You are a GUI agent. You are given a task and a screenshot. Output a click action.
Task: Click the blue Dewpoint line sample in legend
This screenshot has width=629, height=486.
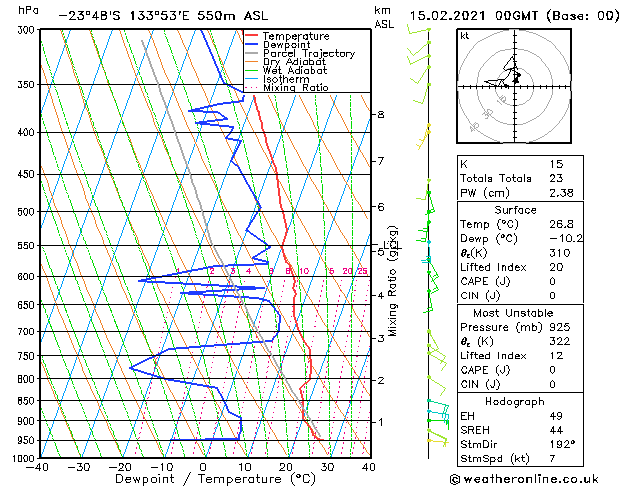(x=251, y=45)
